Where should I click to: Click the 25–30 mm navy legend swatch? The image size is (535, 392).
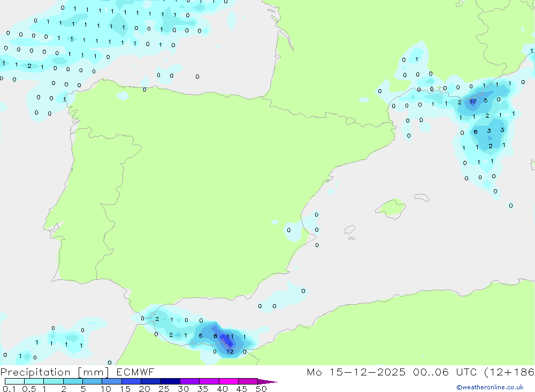170,381
